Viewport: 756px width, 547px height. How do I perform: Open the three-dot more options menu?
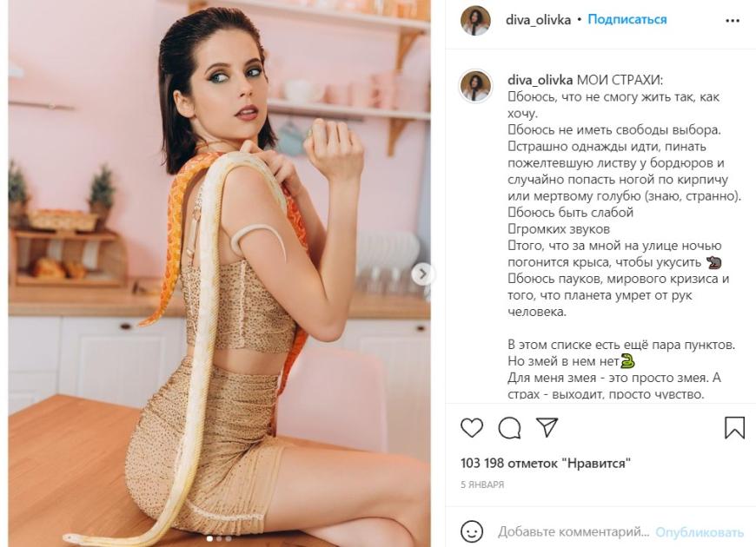(x=733, y=21)
